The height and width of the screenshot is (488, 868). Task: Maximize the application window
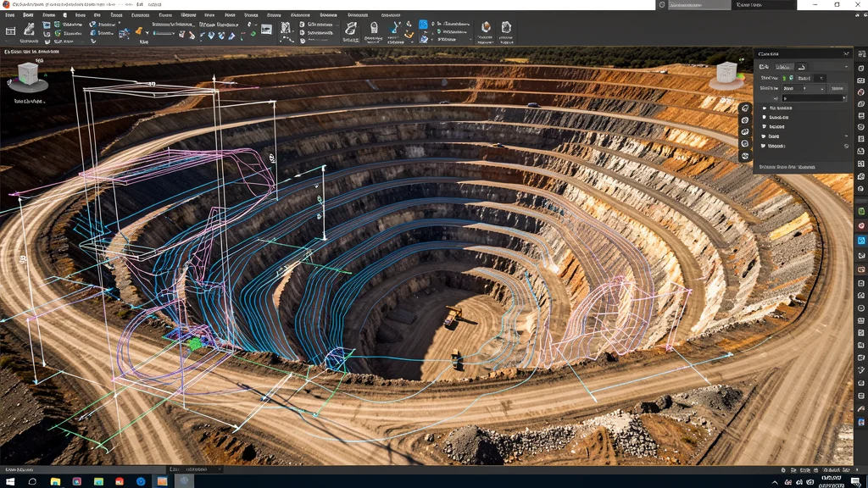click(x=837, y=4)
